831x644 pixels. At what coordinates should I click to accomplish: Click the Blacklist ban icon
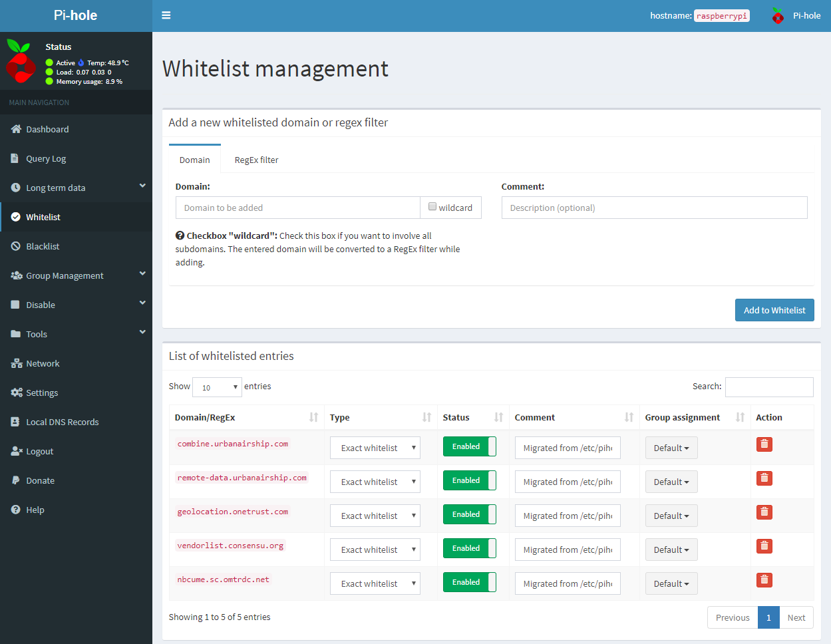(x=16, y=246)
